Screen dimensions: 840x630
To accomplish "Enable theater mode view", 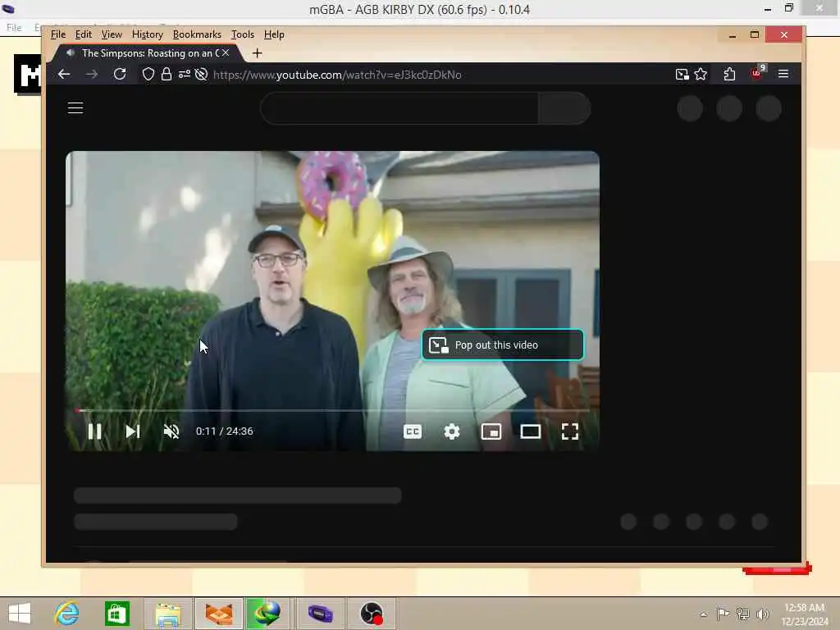I will (531, 431).
